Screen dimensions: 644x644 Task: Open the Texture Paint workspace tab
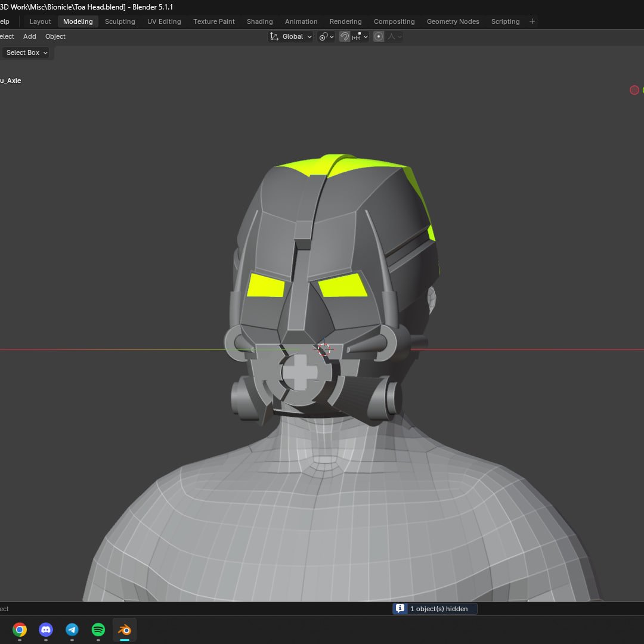(x=214, y=21)
